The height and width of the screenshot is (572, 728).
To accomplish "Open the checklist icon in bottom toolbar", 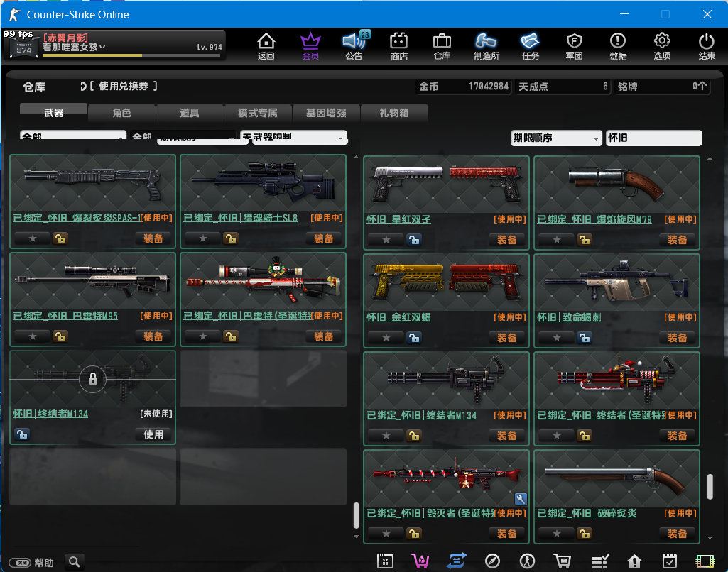I will 599,561.
